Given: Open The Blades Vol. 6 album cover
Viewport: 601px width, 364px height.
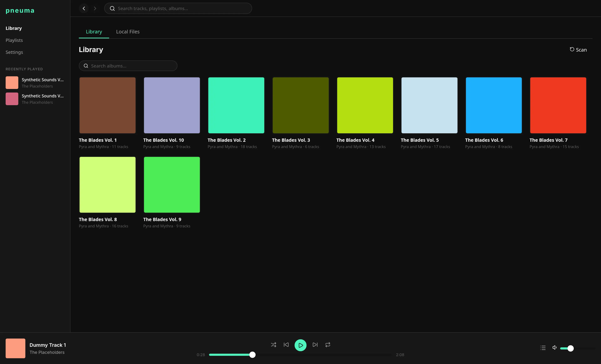Looking at the screenshot, I should point(494,105).
